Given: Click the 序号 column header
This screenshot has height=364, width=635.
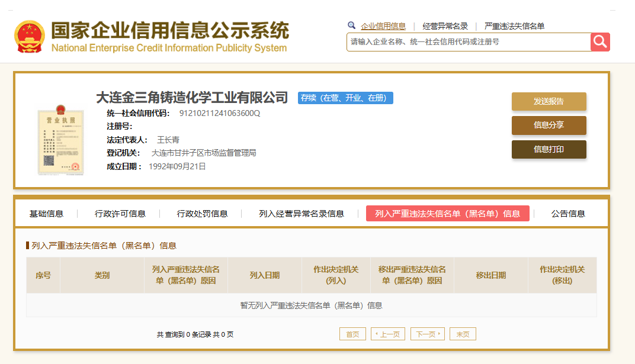Looking at the screenshot, I should [x=43, y=275].
